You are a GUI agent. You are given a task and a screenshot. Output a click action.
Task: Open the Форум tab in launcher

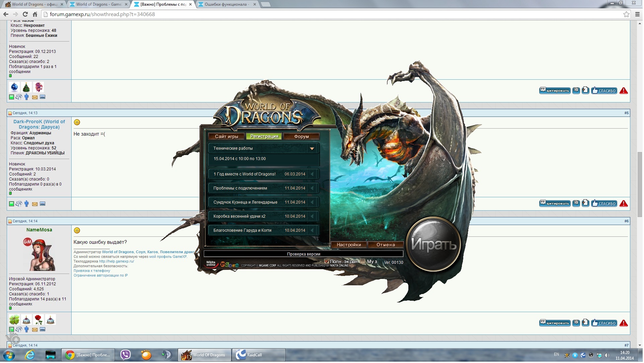pos(302,137)
